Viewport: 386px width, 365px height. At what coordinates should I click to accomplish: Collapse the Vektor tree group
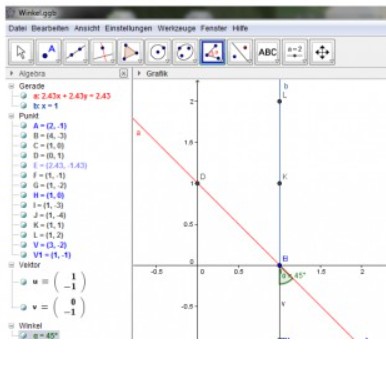click(12, 265)
